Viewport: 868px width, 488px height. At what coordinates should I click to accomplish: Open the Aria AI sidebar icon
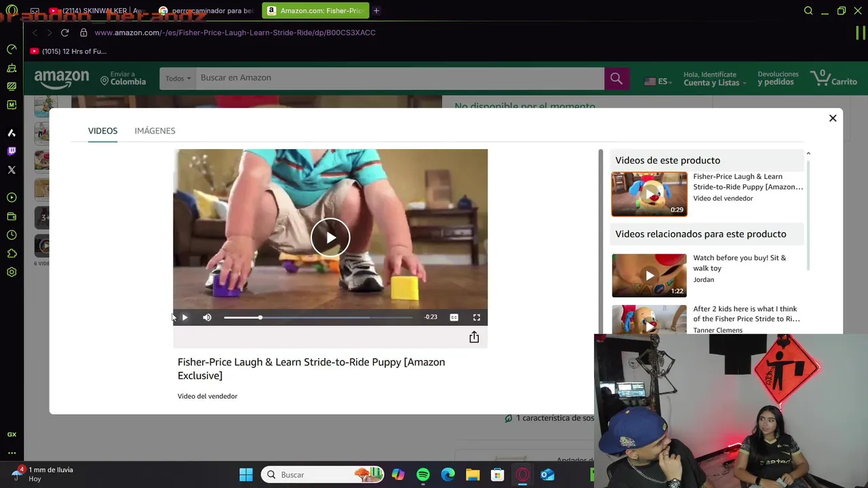[x=12, y=133]
